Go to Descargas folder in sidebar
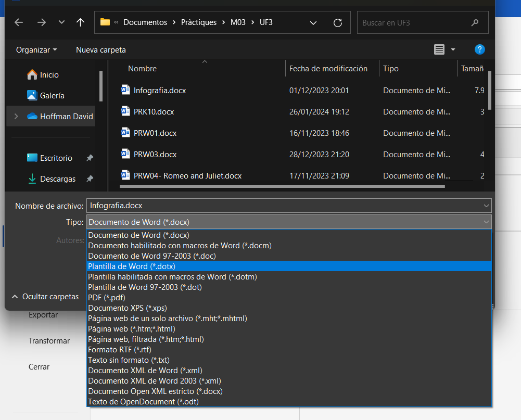The image size is (521, 420). pyautogui.click(x=57, y=179)
